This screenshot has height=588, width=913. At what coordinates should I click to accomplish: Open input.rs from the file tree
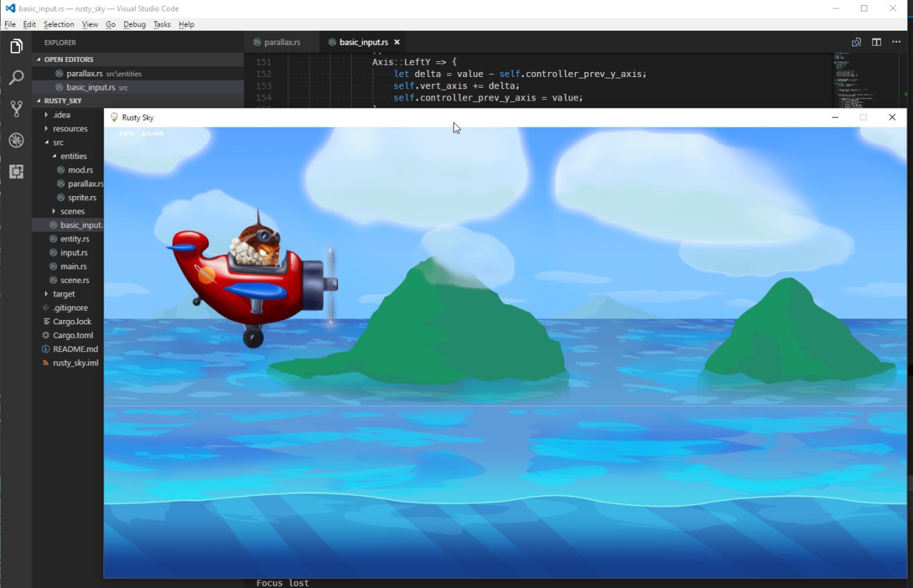[74, 253]
